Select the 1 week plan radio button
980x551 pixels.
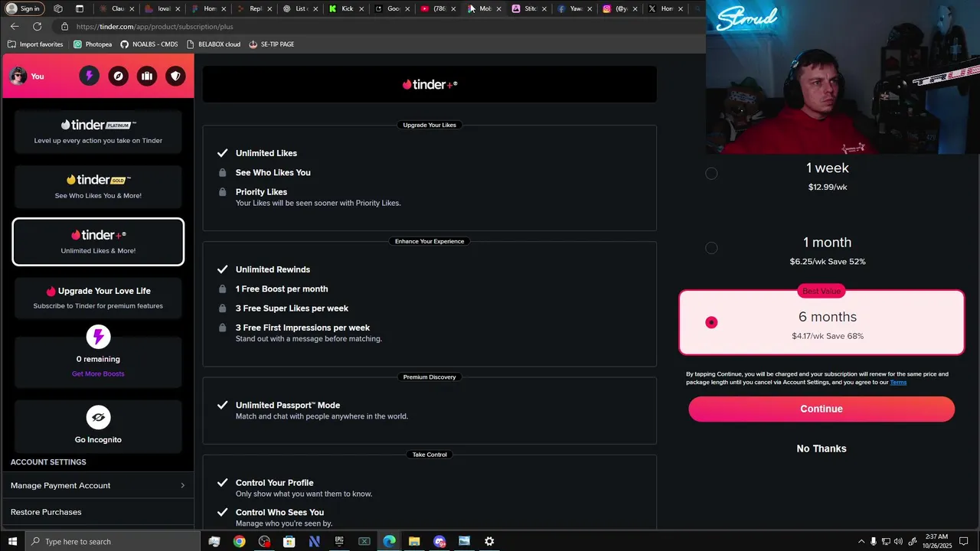(x=711, y=174)
